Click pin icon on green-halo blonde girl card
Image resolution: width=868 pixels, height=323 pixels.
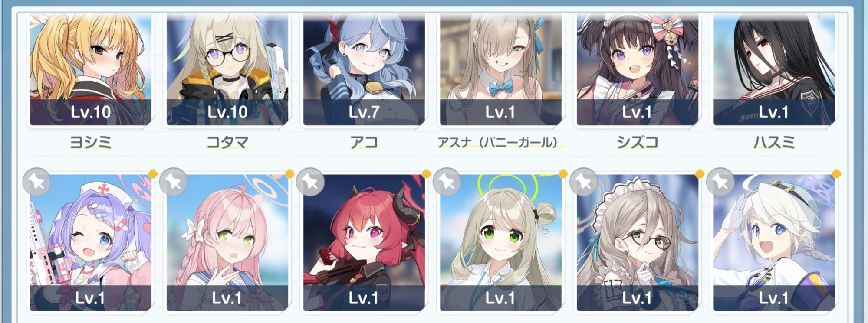point(447,182)
